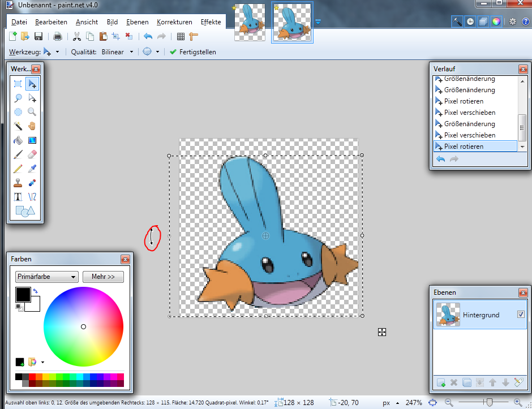Open Layer Properties in Ebenen panel

(519, 382)
